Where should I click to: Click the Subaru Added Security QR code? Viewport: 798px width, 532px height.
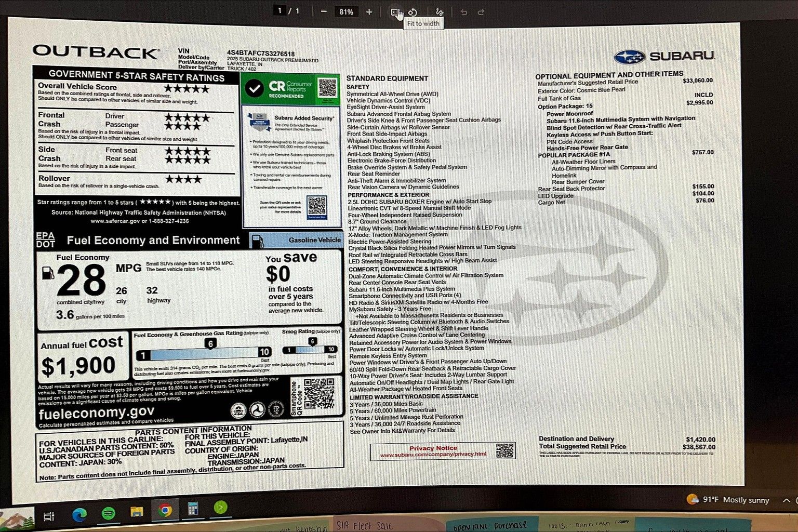[316, 207]
